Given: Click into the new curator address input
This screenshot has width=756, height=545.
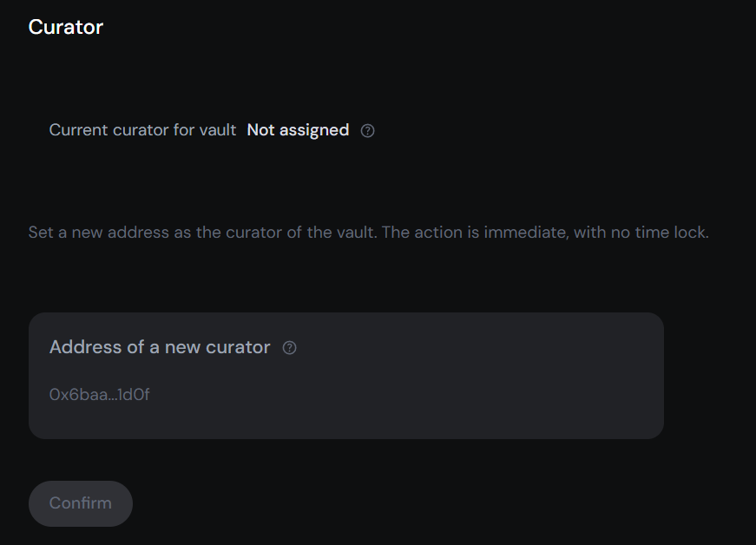Looking at the screenshot, I should click(x=260, y=394).
